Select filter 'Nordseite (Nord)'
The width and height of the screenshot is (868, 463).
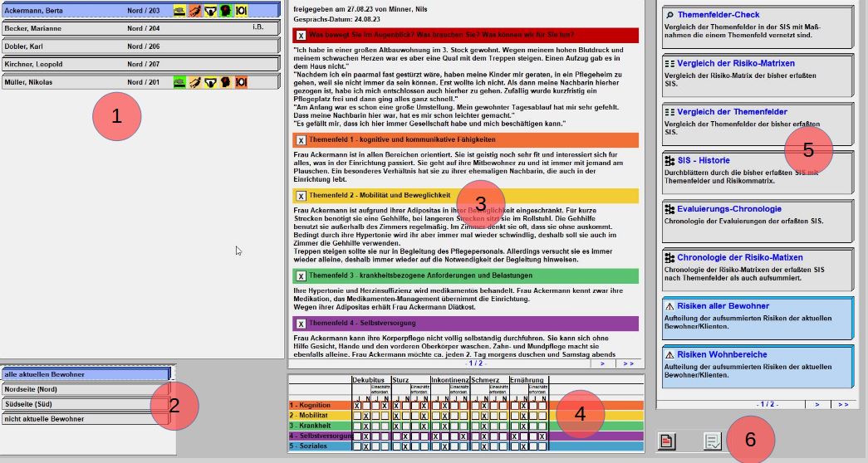click(x=86, y=389)
